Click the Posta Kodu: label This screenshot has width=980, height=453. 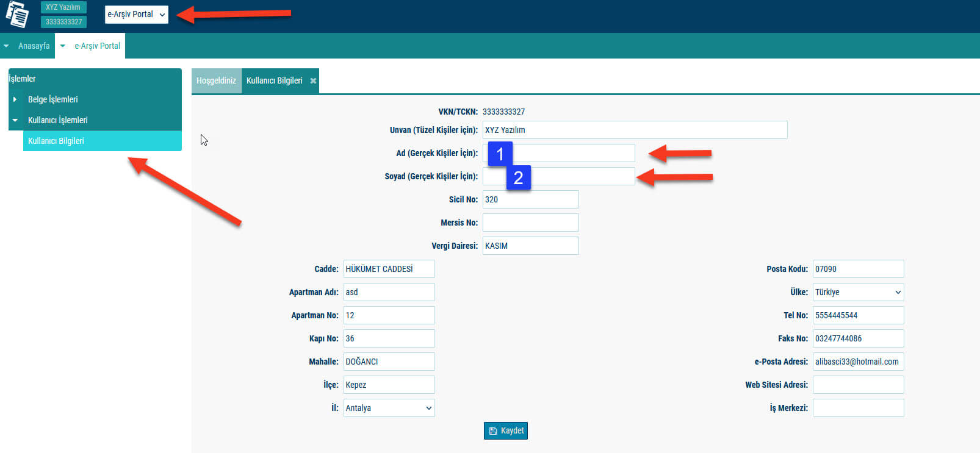click(787, 269)
